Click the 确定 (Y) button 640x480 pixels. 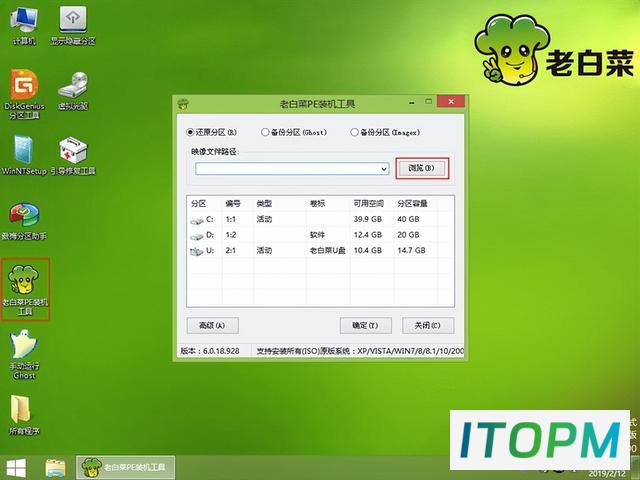tap(365, 325)
